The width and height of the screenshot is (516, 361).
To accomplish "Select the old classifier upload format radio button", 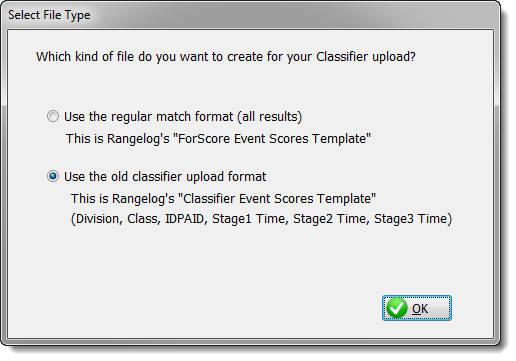I will pyautogui.click(x=53, y=176).
